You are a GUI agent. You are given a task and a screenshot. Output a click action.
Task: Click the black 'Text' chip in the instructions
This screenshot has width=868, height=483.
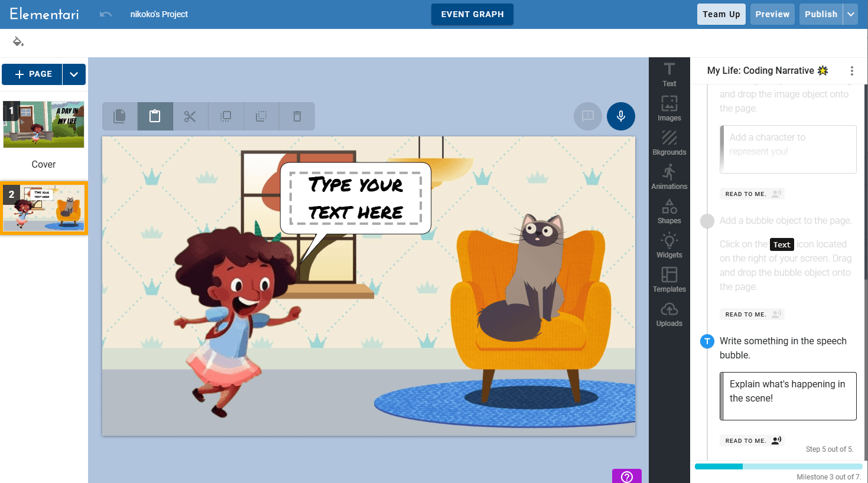pos(782,244)
